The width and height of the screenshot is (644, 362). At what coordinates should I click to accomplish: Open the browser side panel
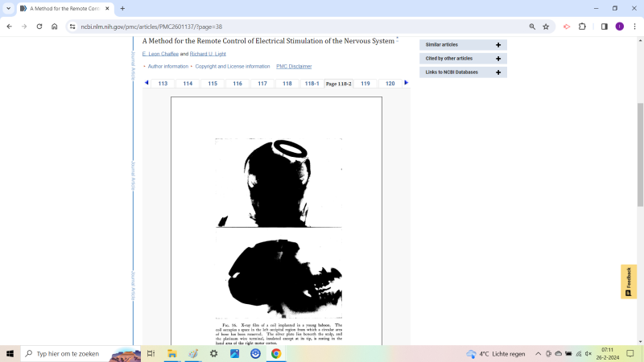click(x=604, y=27)
